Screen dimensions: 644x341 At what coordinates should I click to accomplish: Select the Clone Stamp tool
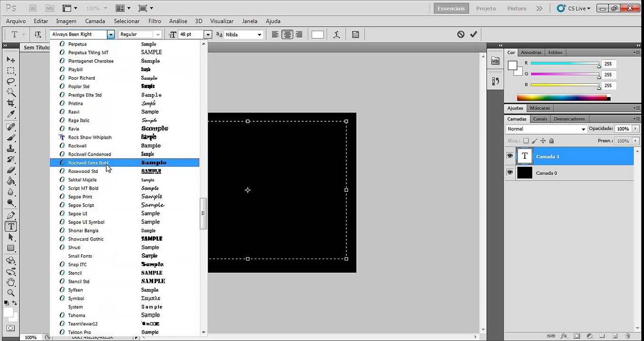coord(10,149)
